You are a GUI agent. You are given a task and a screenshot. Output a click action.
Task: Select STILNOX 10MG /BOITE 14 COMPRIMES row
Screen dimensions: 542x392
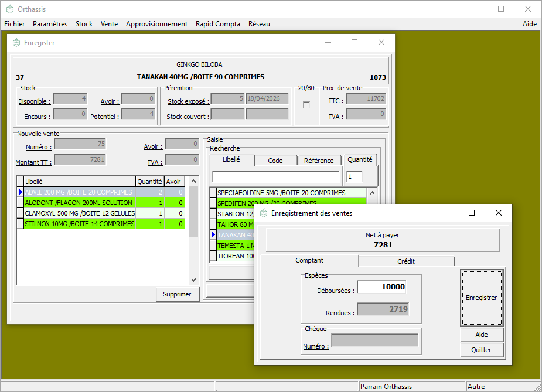pyautogui.click(x=104, y=224)
